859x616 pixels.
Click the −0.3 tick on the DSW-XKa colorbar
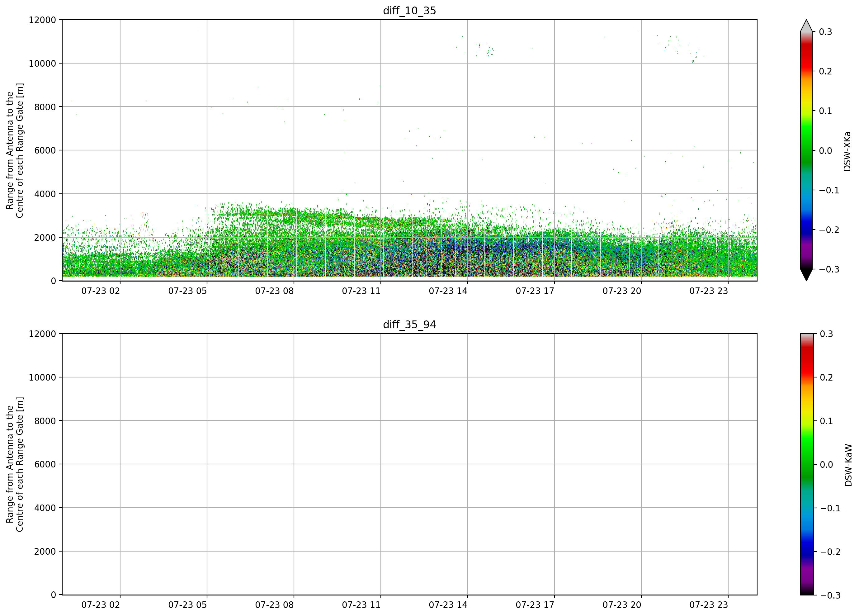tap(829, 269)
